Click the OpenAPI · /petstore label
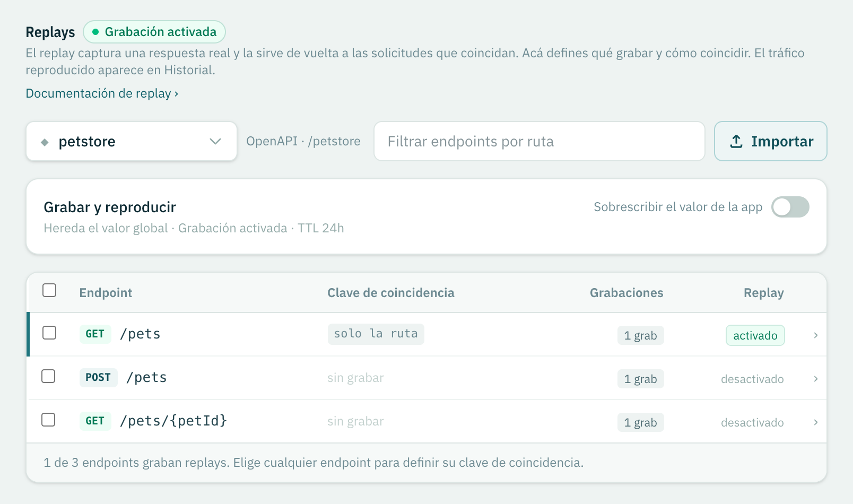 [x=303, y=141]
